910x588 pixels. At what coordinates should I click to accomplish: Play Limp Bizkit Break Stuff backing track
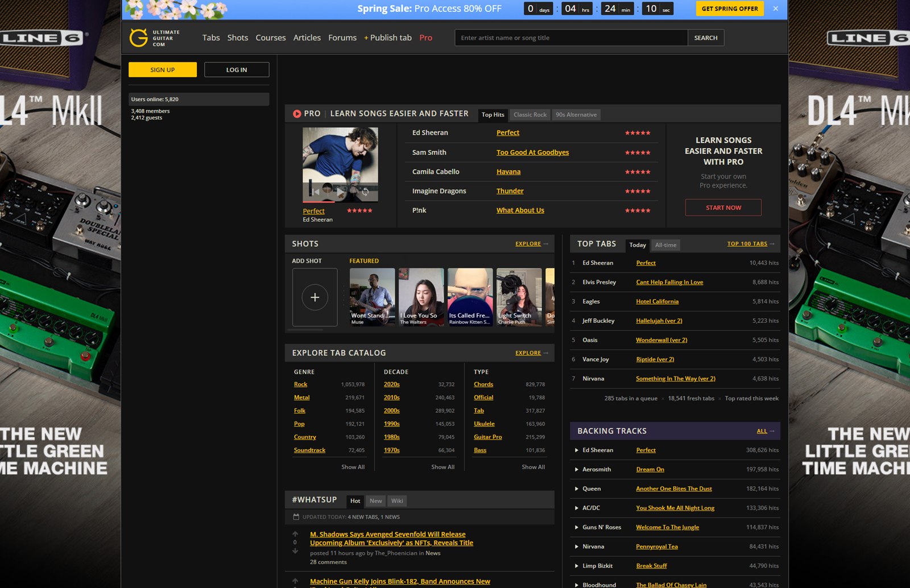pyautogui.click(x=577, y=566)
